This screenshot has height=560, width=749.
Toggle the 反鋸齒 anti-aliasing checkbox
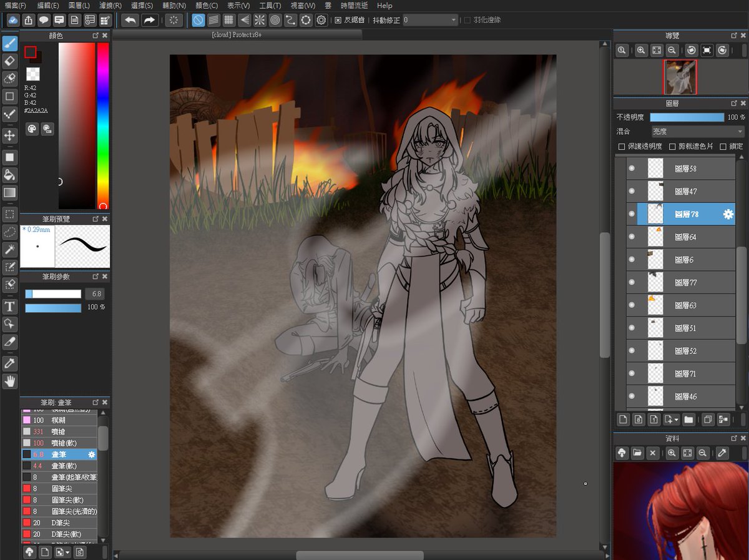[338, 20]
